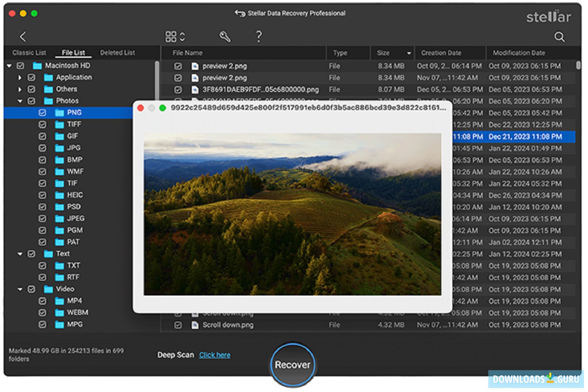Expand the Application folder
The width and height of the screenshot is (588, 392).
pos(19,77)
